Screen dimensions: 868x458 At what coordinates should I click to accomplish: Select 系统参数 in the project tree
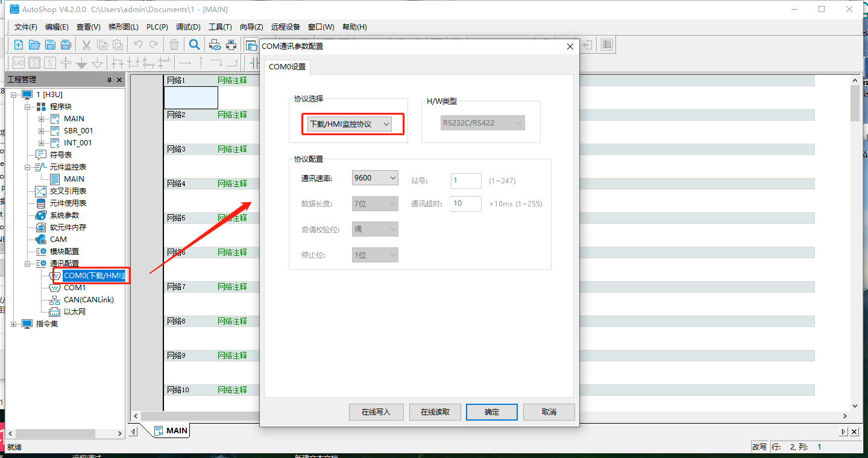[64, 215]
